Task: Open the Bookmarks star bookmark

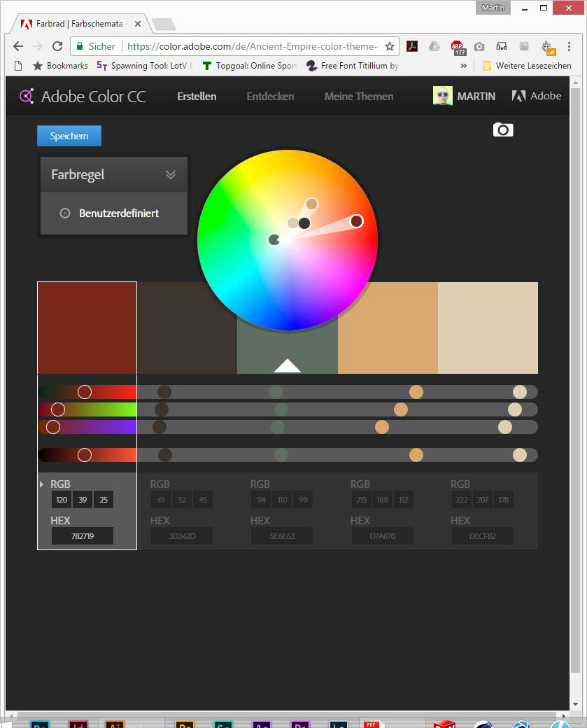Action: click(x=60, y=66)
